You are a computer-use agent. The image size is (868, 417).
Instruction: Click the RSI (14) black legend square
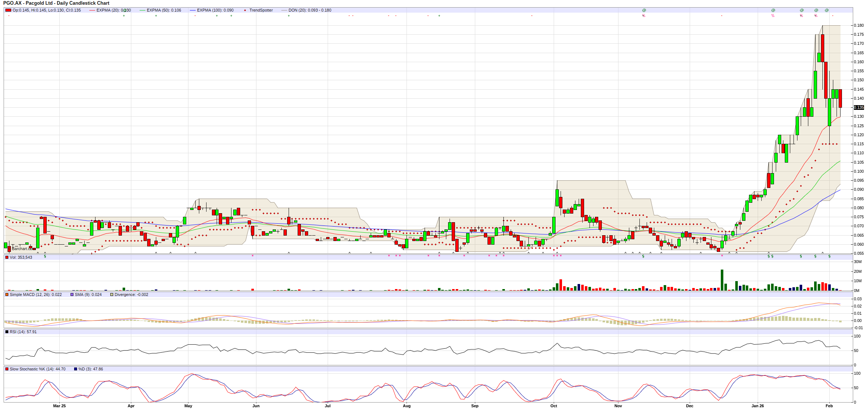point(7,332)
